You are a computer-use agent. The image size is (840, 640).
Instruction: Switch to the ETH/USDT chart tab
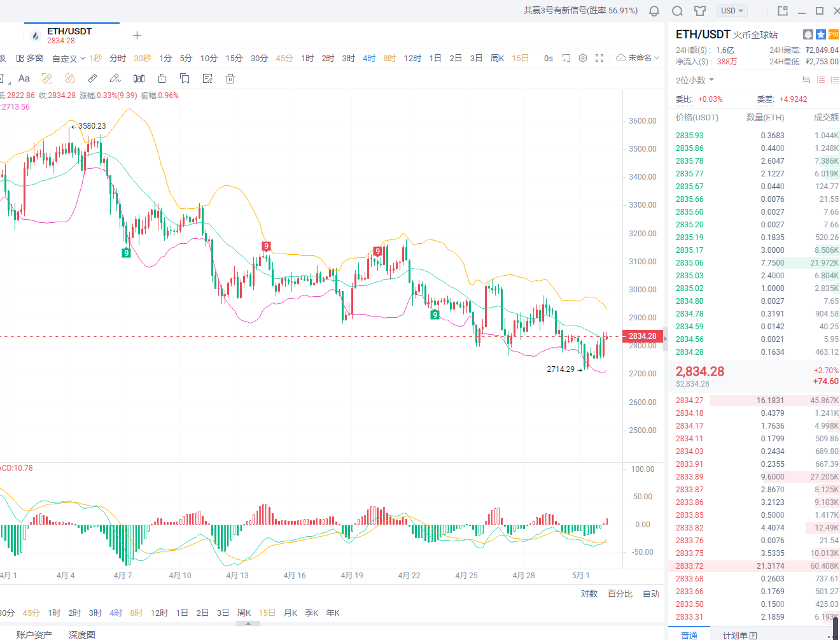pos(72,36)
